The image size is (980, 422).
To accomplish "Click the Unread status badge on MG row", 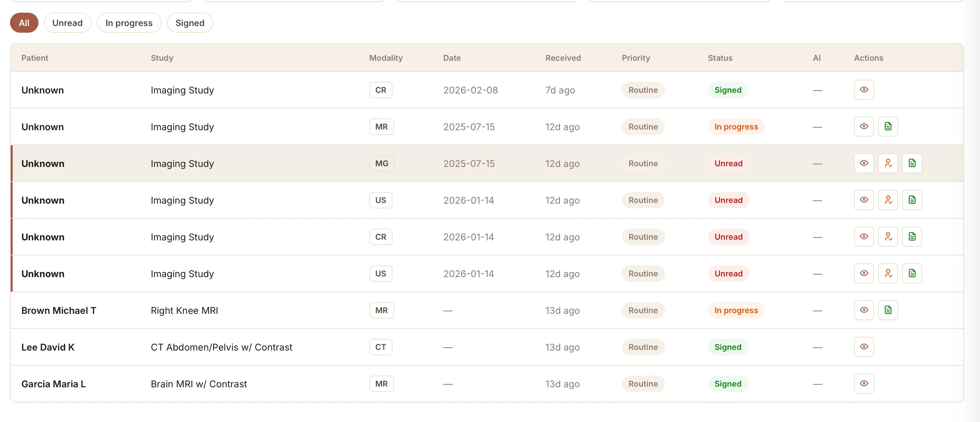I will pos(728,164).
